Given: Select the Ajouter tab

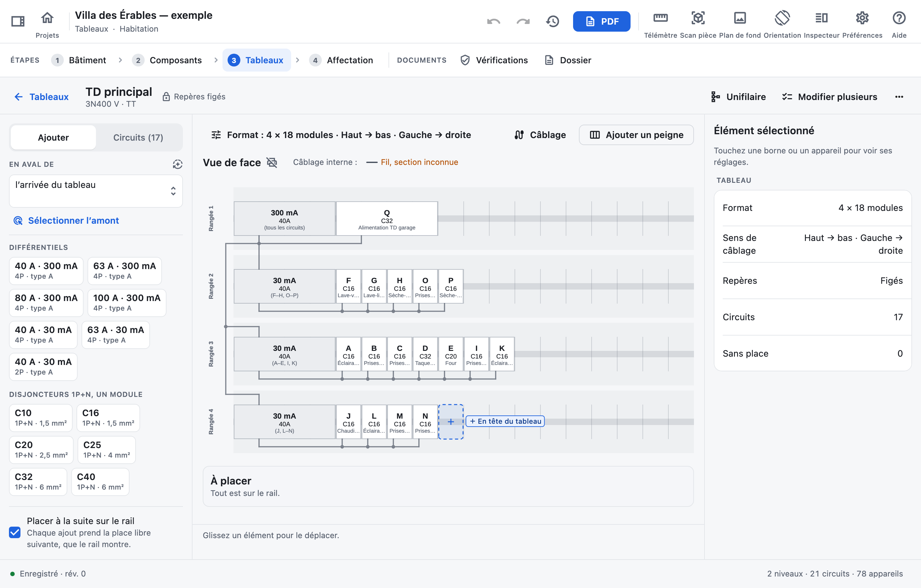Looking at the screenshot, I should 53,138.
